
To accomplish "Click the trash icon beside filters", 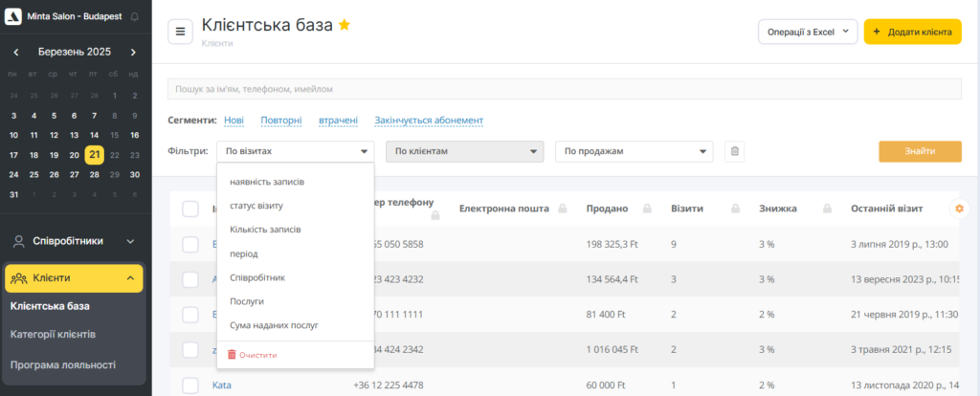I will (734, 151).
